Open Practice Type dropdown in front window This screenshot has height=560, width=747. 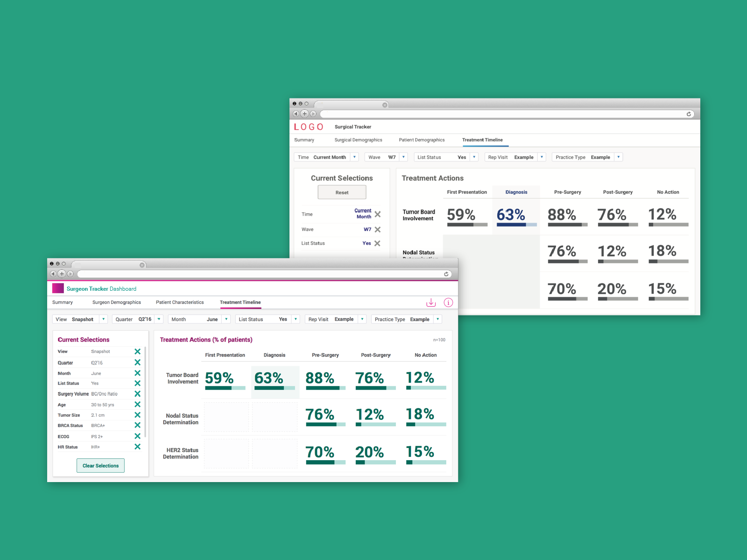[x=437, y=319]
